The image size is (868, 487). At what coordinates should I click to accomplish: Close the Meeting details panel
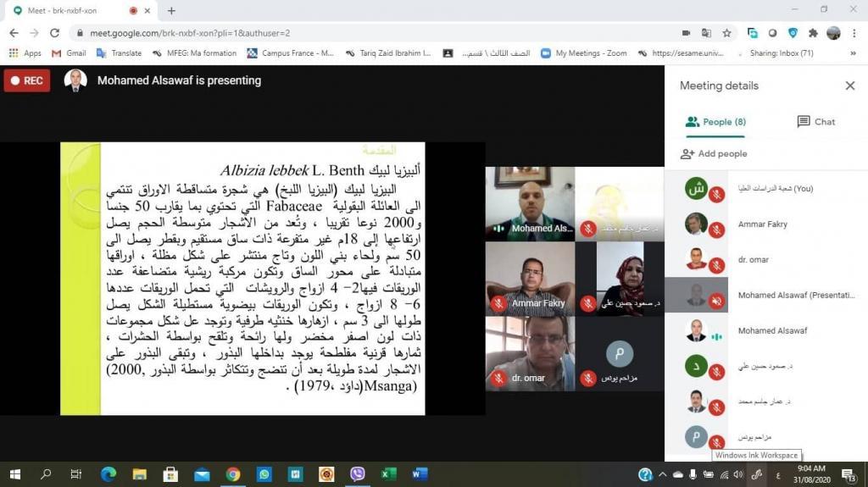tap(849, 86)
